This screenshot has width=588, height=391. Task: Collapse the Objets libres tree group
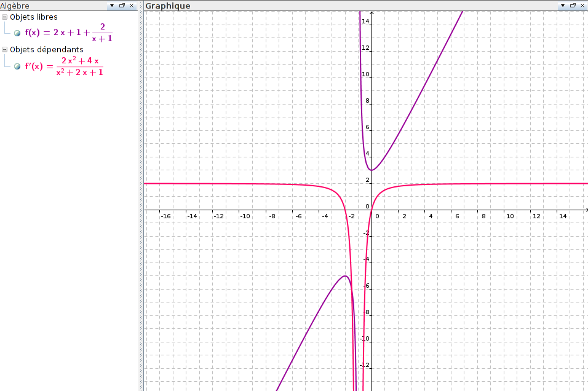click(5, 17)
